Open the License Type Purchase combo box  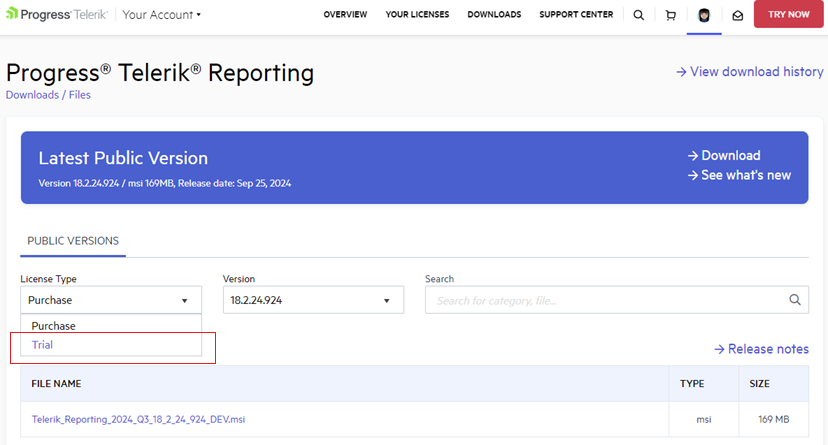111,300
